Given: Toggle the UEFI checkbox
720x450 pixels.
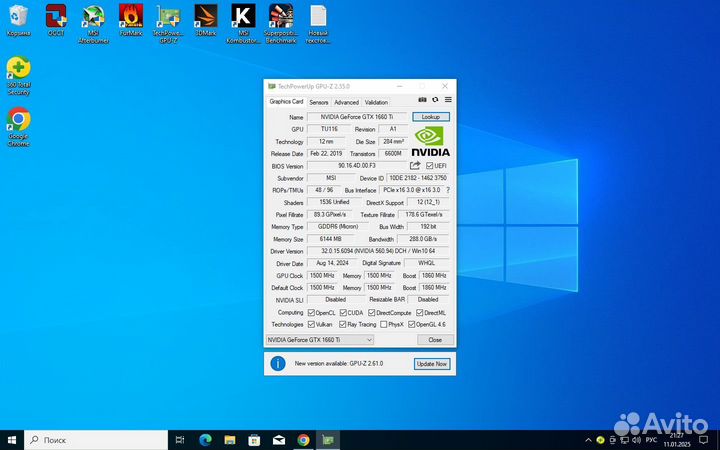Looking at the screenshot, I should pyautogui.click(x=429, y=165).
